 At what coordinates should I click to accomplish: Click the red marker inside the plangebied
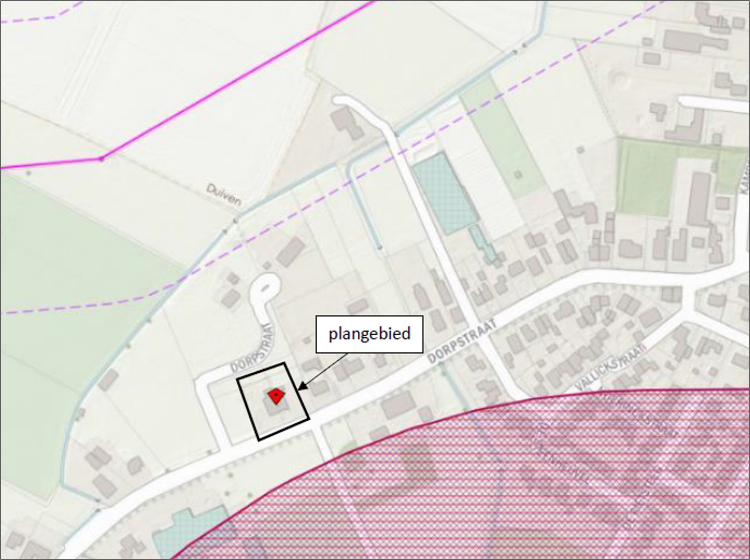[x=277, y=396]
